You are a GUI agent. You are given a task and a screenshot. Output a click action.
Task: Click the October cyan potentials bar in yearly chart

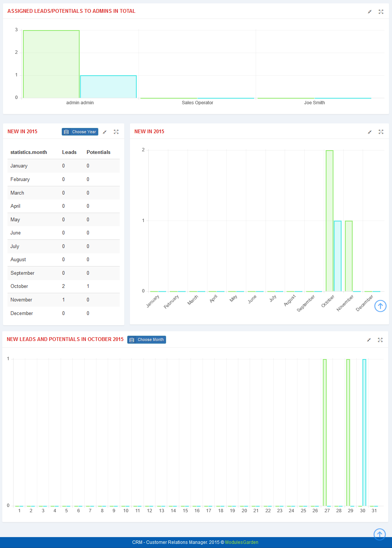coord(338,256)
